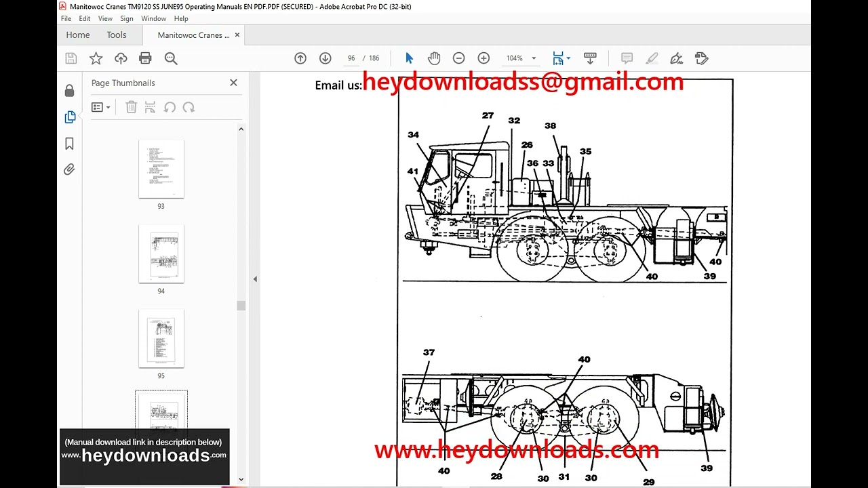Click the thumbnails scroll down arrow
This screenshot has width=868, height=488.
pos(241,479)
